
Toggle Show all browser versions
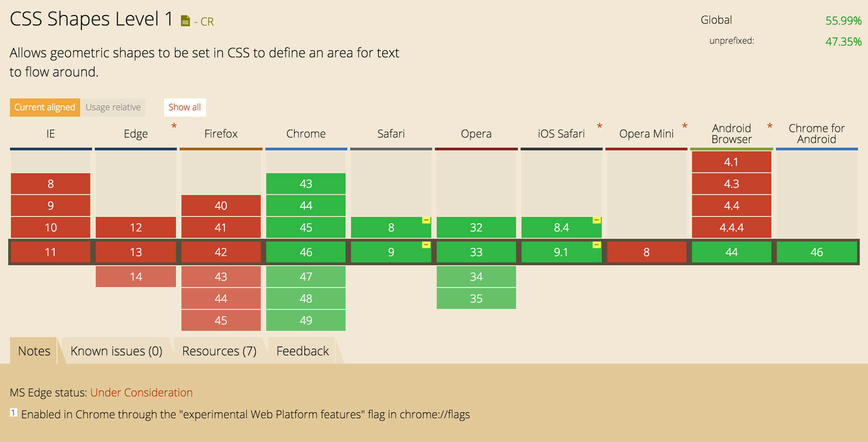[x=185, y=107]
